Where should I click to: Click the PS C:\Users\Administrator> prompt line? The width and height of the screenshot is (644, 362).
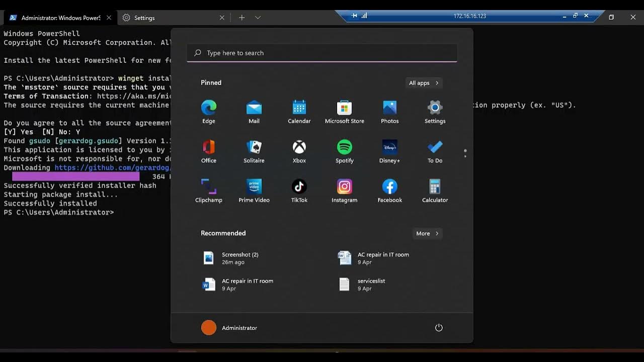(x=59, y=212)
